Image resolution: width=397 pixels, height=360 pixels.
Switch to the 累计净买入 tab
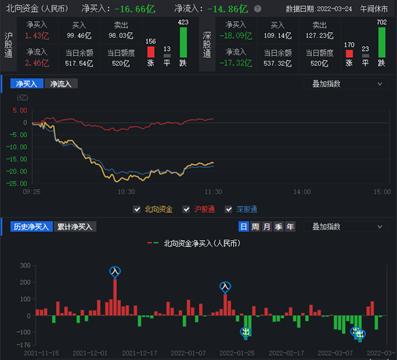point(75,227)
